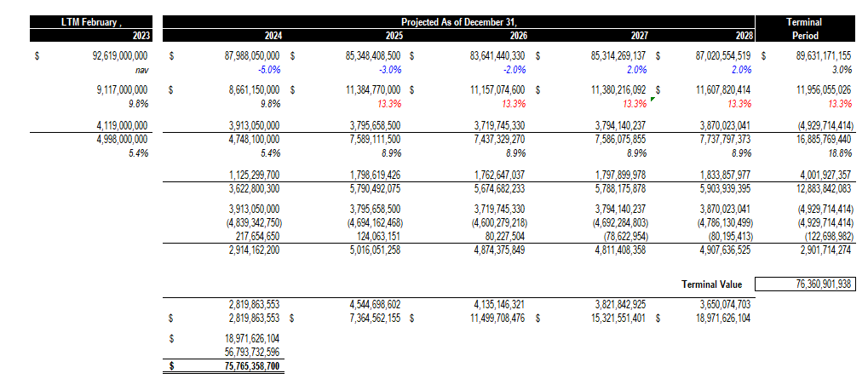868x379 pixels.
Task: Click the cell with 4,874,375,849
Action: [x=499, y=250]
